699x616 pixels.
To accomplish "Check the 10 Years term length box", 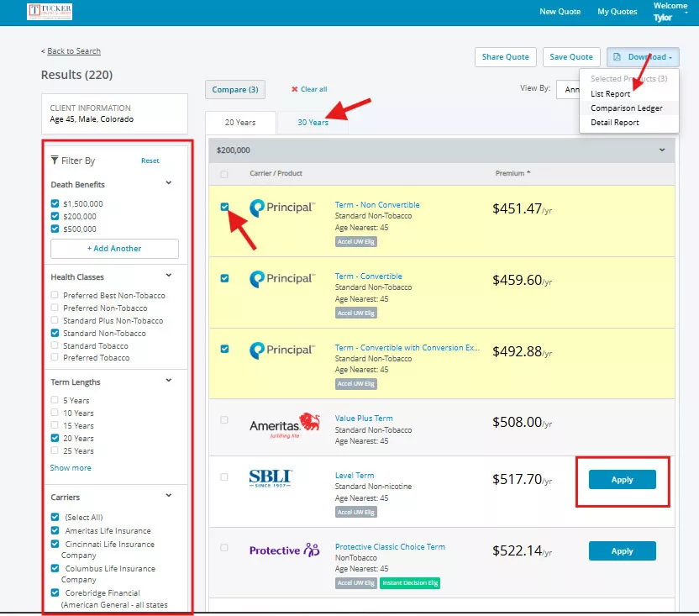I will (55, 413).
